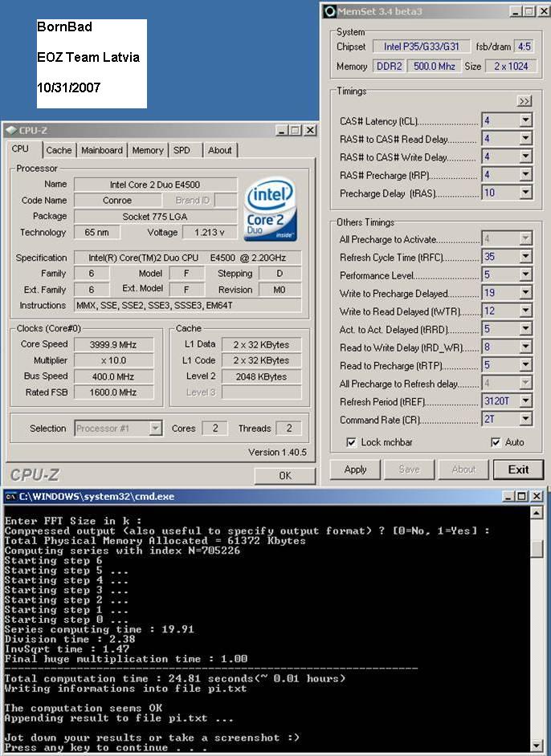Switch to the Memory tab
The height and width of the screenshot is (756, 551).
(148, 150)
